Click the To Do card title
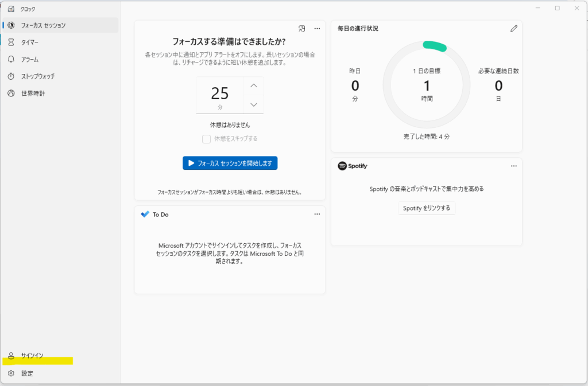 161,214
